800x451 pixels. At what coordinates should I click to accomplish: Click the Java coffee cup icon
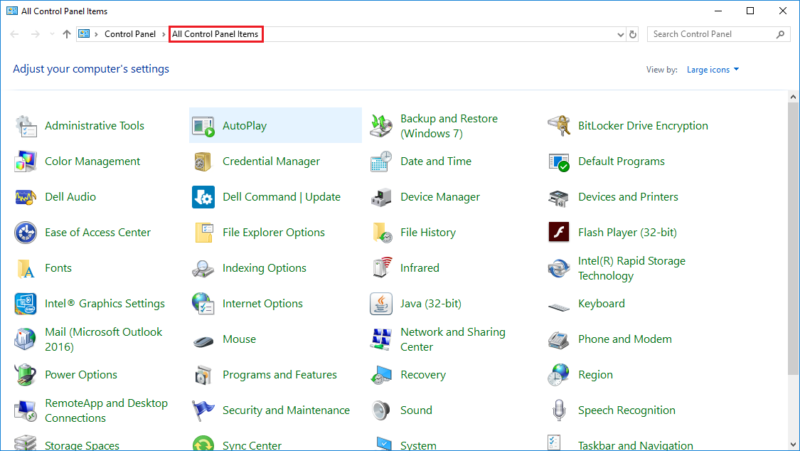pyautogui.click(x=381, y=304)
